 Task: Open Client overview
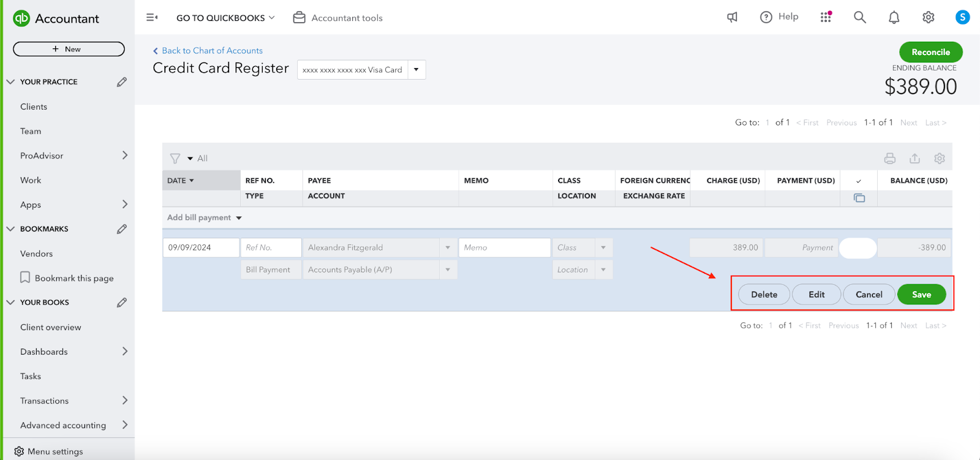tap(51, 327)
